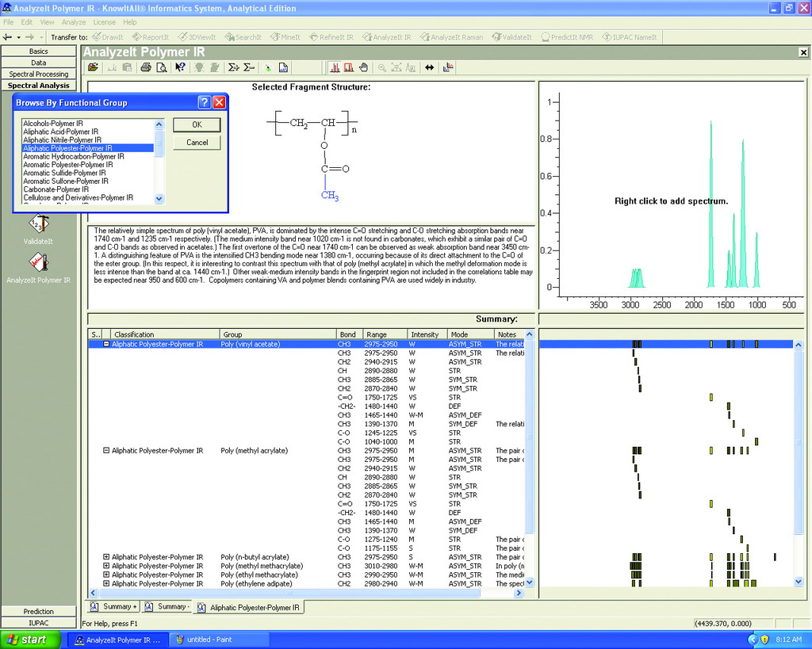Image resolution: width=812 pixels, height=649 pixels.
Task: Close the Browse By Functional Group dialog
Action: pos(220,102)
